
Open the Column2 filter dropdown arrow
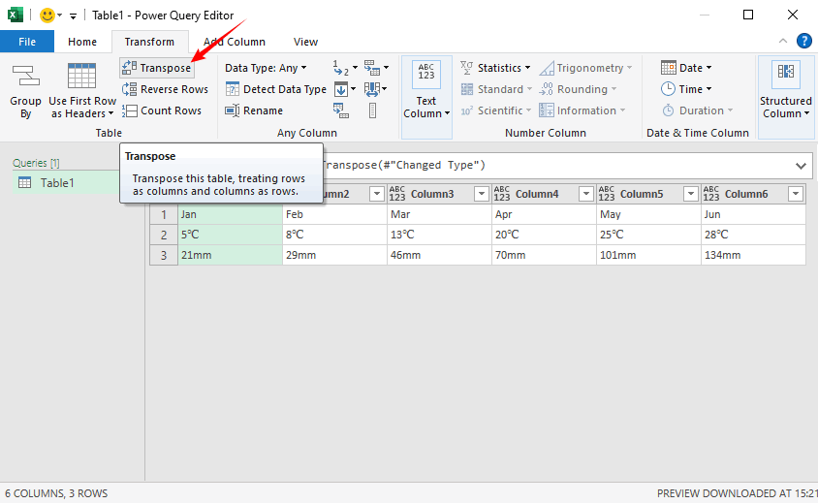point(377,194)
